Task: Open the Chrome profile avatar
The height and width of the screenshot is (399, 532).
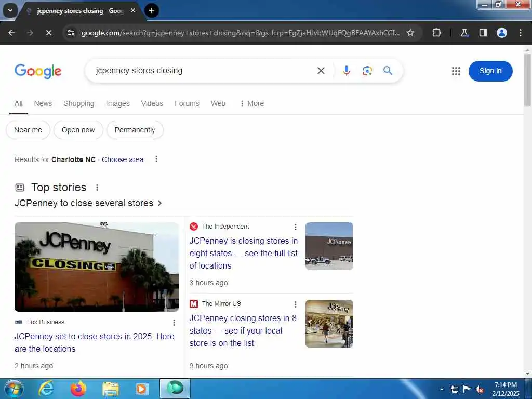Action: point(502,33)
